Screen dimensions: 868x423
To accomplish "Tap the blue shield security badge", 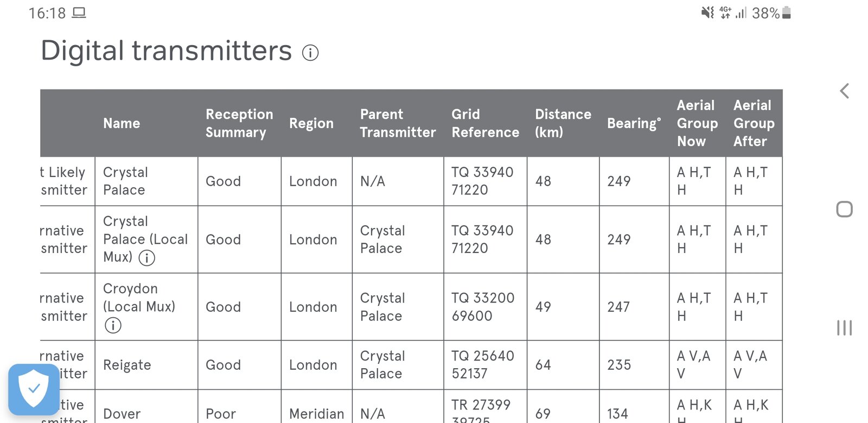I will (34, 389).
